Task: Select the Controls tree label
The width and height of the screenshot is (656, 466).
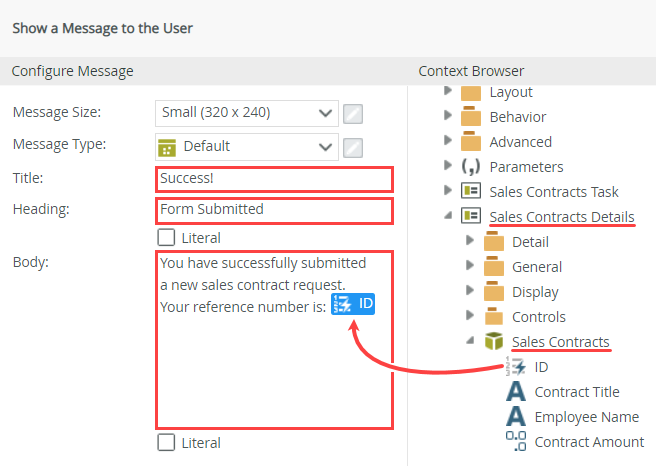Action: [538, 317]
